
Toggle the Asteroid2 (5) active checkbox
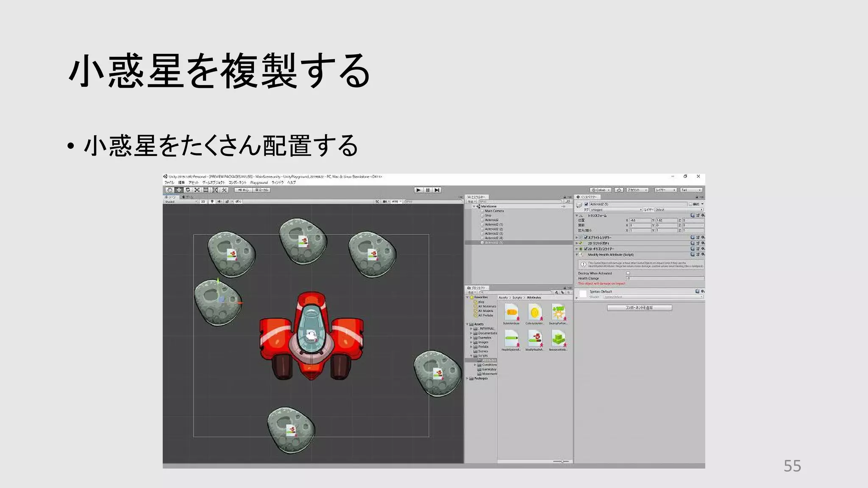pyautogui.click(x=587, y=204)
